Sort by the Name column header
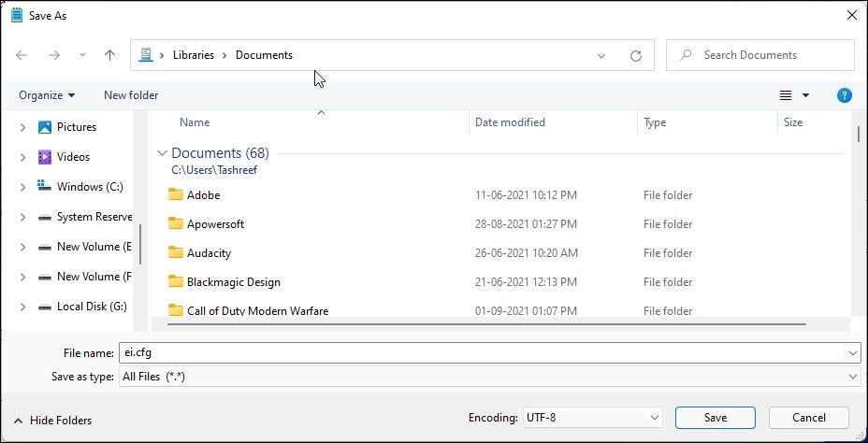 [195, 122]
